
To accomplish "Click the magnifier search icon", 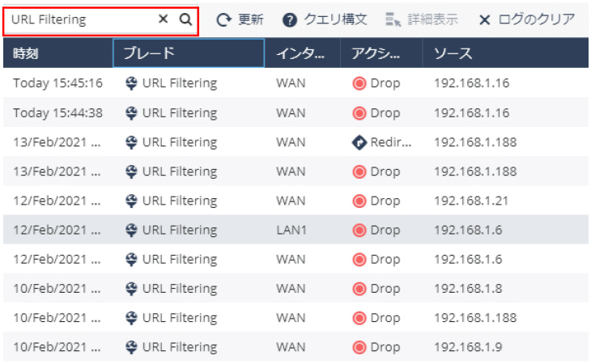I will click(x=185, y=19).
